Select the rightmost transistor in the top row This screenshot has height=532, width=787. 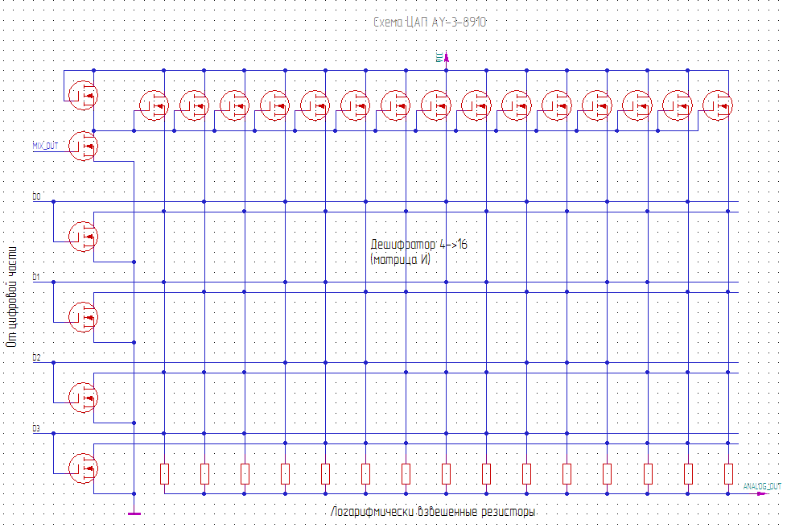(717, 104)
